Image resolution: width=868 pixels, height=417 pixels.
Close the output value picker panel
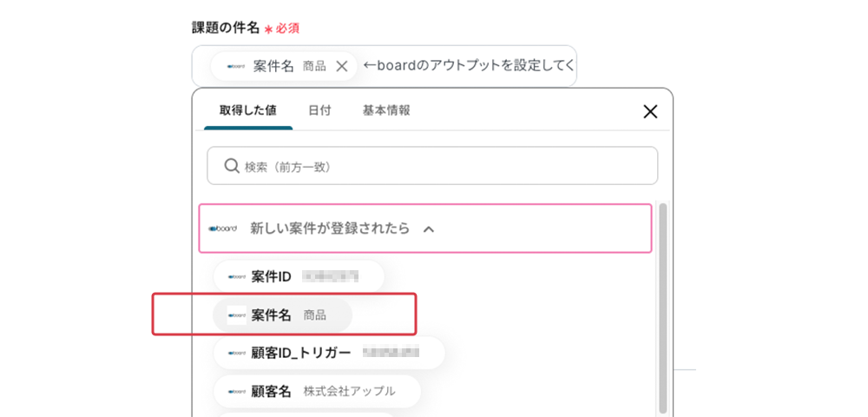point(650,111)
